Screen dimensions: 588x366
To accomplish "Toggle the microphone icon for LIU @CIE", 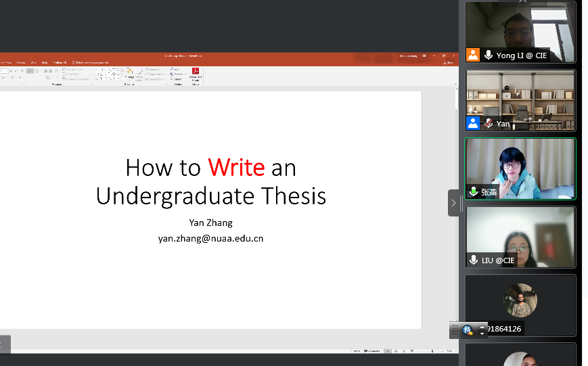I will click(x=474, y=260).
